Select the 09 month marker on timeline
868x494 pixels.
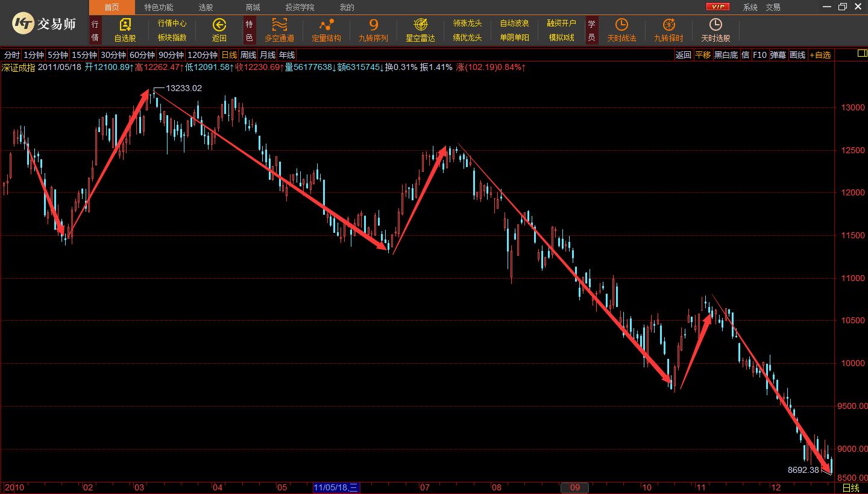pos(574,487)
